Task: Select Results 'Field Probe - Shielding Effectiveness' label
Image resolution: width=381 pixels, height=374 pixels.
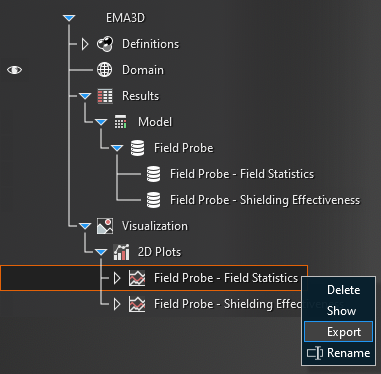Action: [265, 200]
